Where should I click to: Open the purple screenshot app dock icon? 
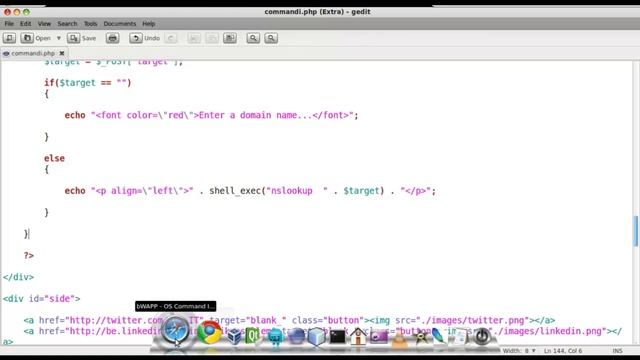pos(379,337)
